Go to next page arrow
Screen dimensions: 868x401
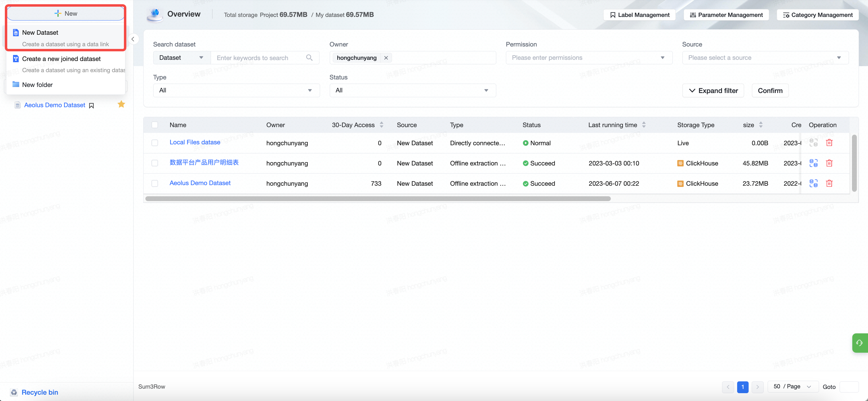click(757, 387)
